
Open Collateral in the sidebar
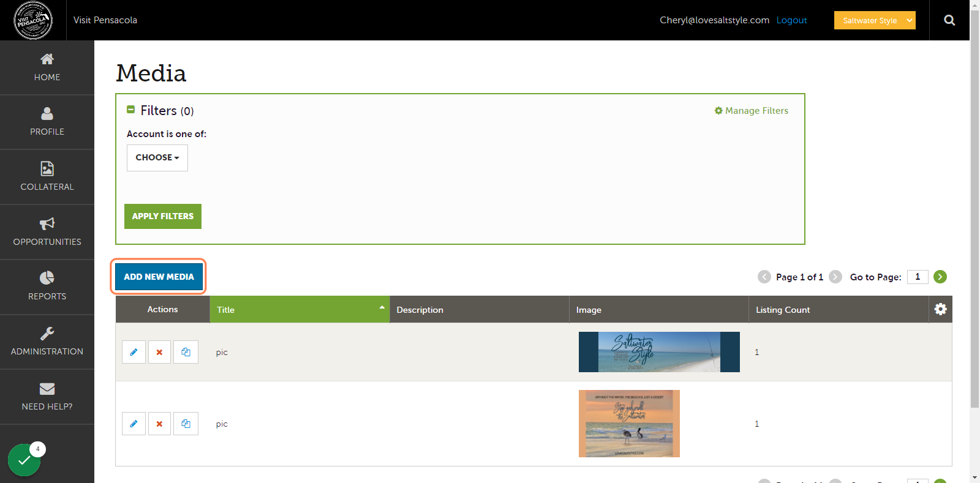pyautogui.click(x=47, y=177)
